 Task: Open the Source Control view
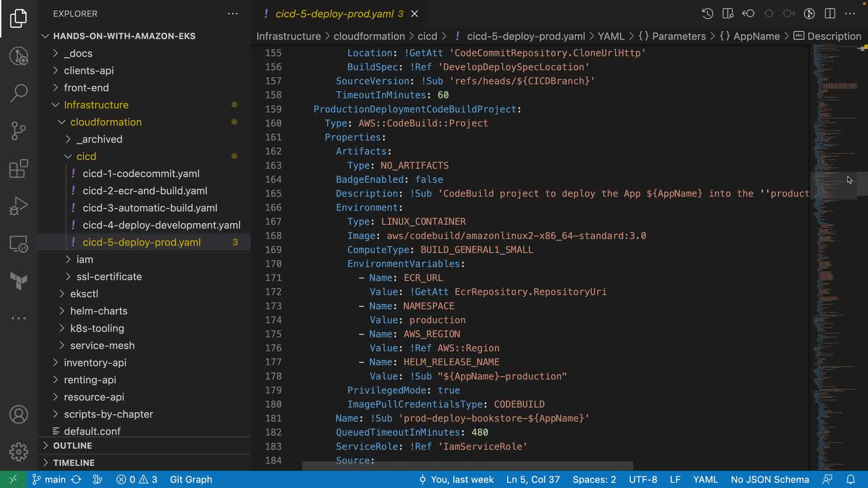pos(19,131)
